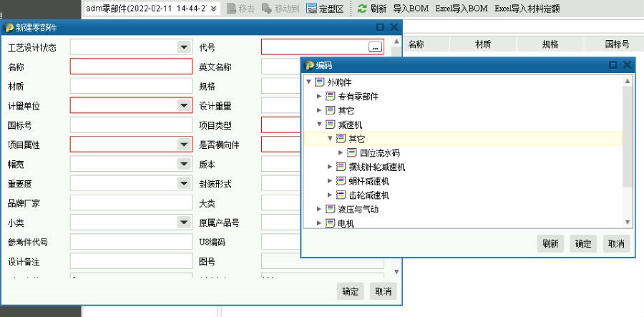644x317 pixels.
Task: Click the 刷新 refresh icon in toolbar
Action: click(x=362, y=9)
